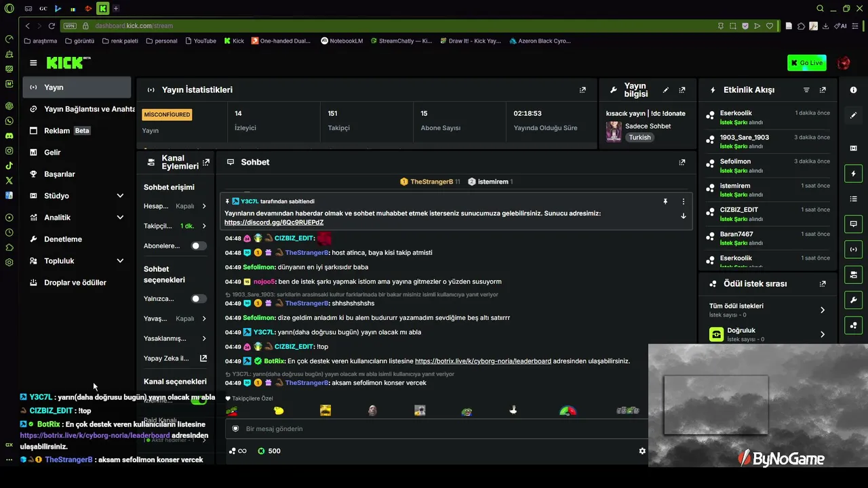Toggle the broadcast signal icon in right sidebar
868x488 pixels.
(x=853, y=249)
